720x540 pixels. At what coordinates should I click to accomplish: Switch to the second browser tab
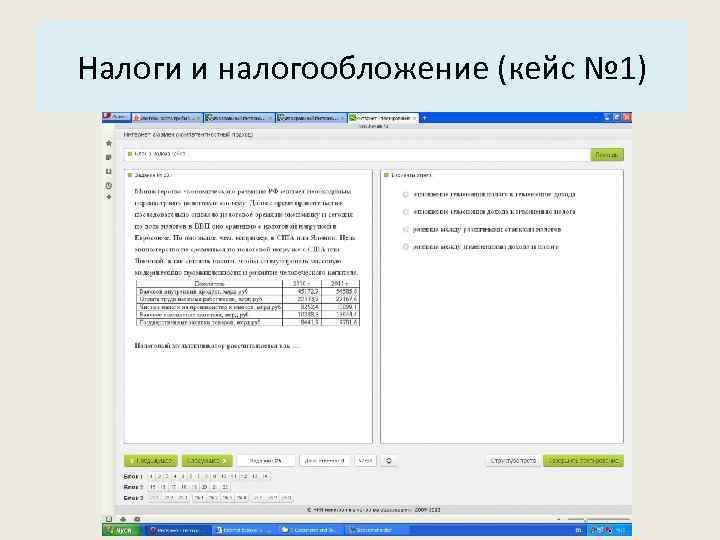(239, 118)
